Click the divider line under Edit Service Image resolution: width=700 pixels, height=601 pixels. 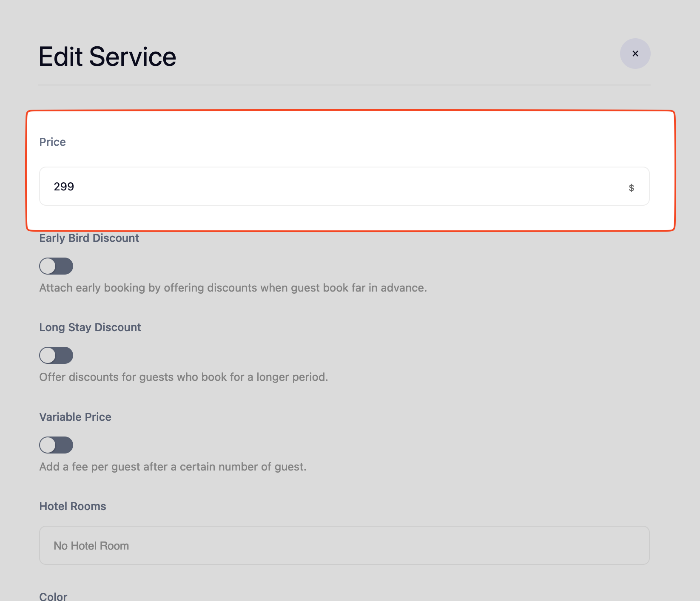click(x=344, y=85)
